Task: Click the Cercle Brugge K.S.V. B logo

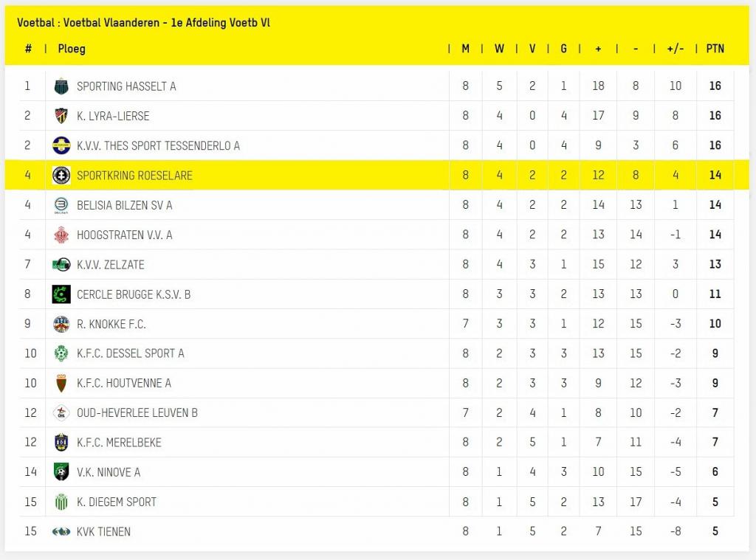Action: [x=61, y=294]
